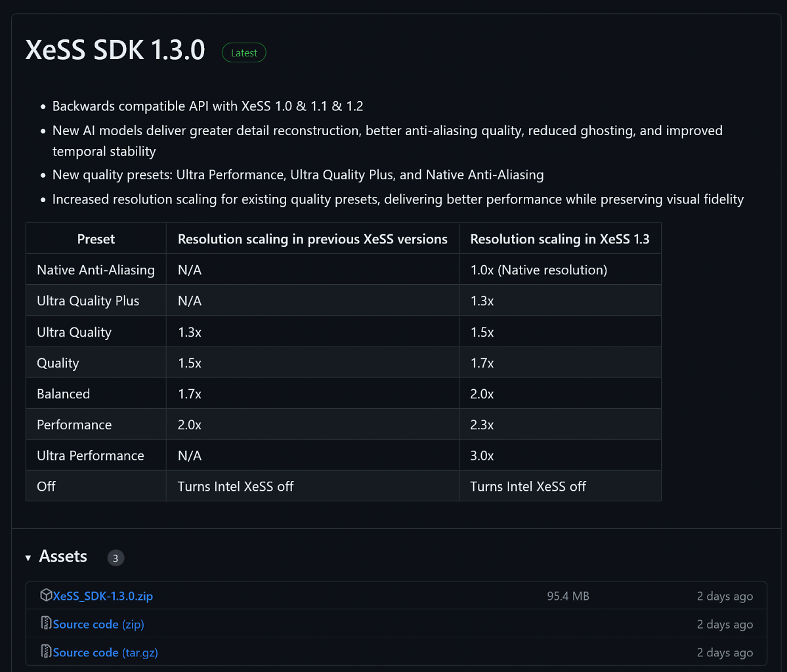The image size is (787, 672).
Task: Download XeSS_SDK-1.3.0.zip
Action: click(x=102, y=597)
